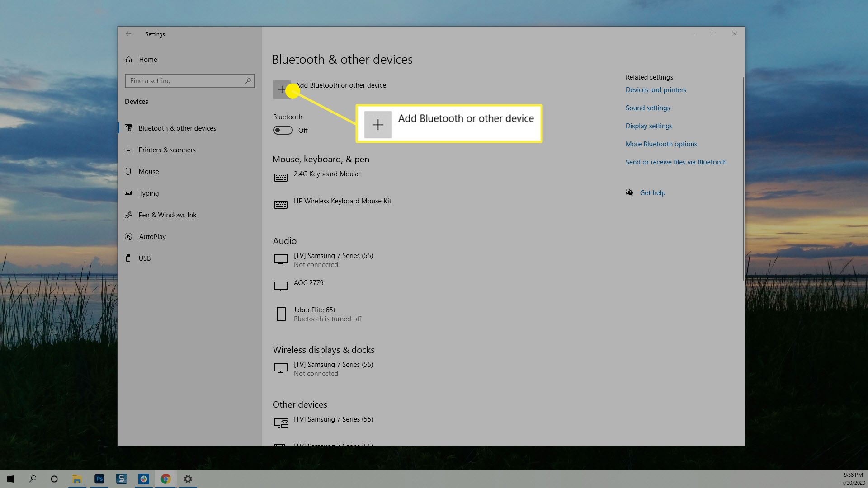Click Settings gear icon in taskbar
The height and width of the screenshot is (488, 868).
pos(188,479)
